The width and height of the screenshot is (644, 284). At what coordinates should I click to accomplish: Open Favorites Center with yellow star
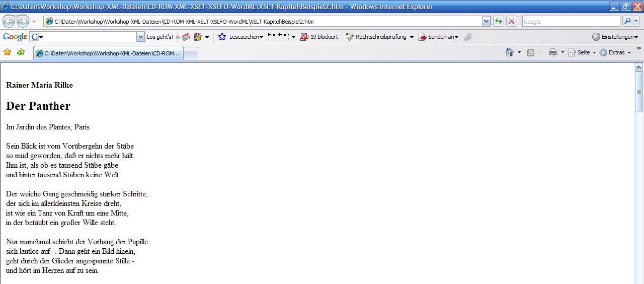point(8,52)
